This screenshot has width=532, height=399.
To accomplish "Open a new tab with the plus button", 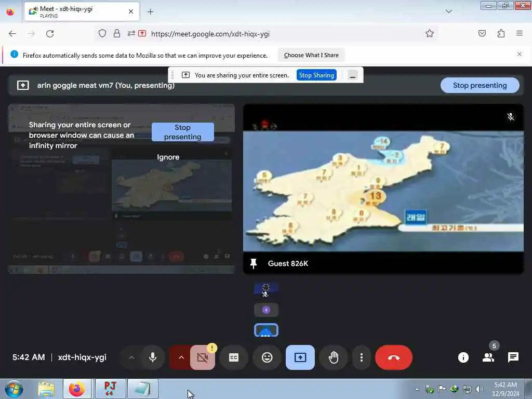I will (x=150, y=11).
